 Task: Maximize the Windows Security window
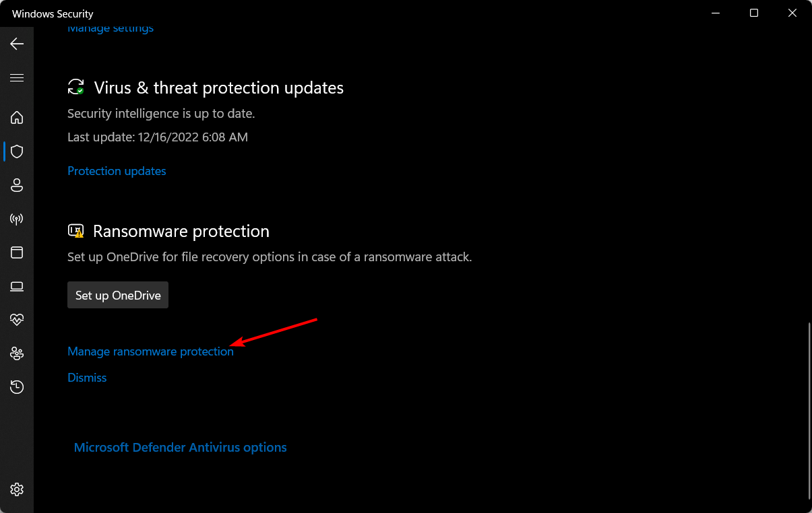754,13
